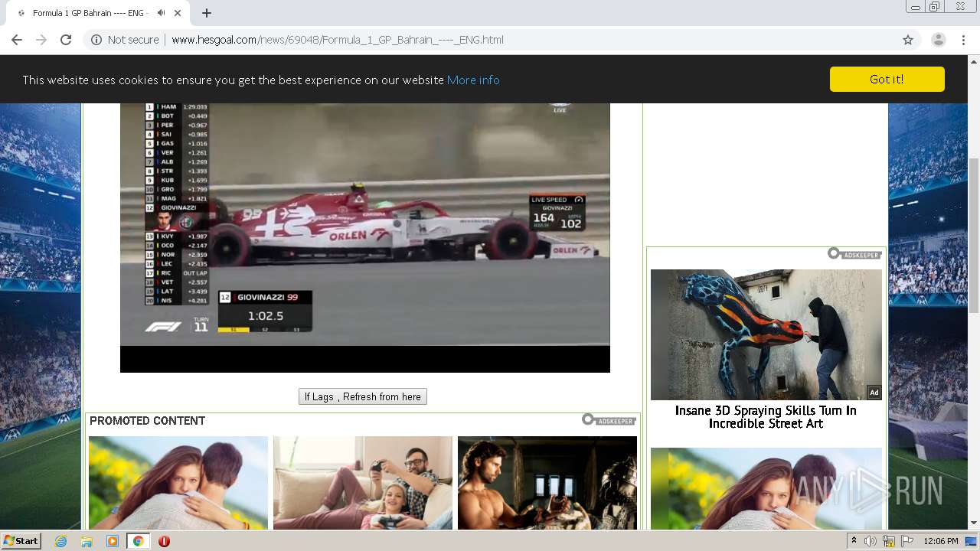980x551 pixels.
Task: Open a new browser tab
Action: click(207, 13)
